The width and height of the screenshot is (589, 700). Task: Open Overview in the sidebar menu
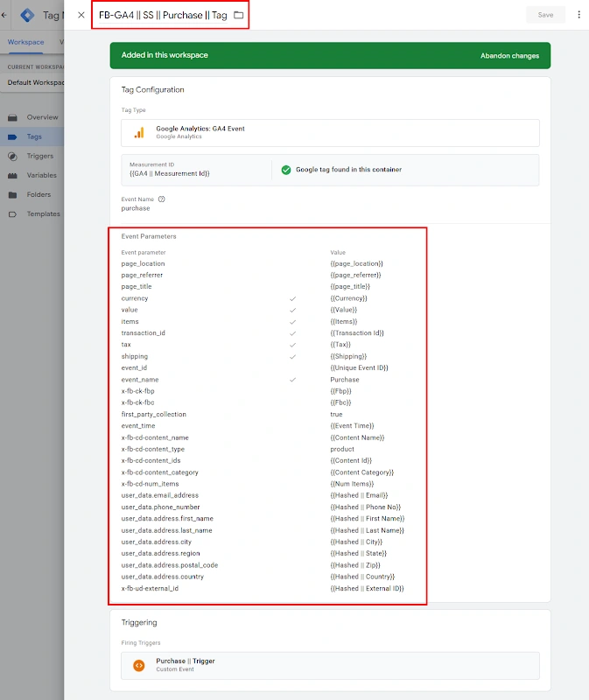coord(42,117)
